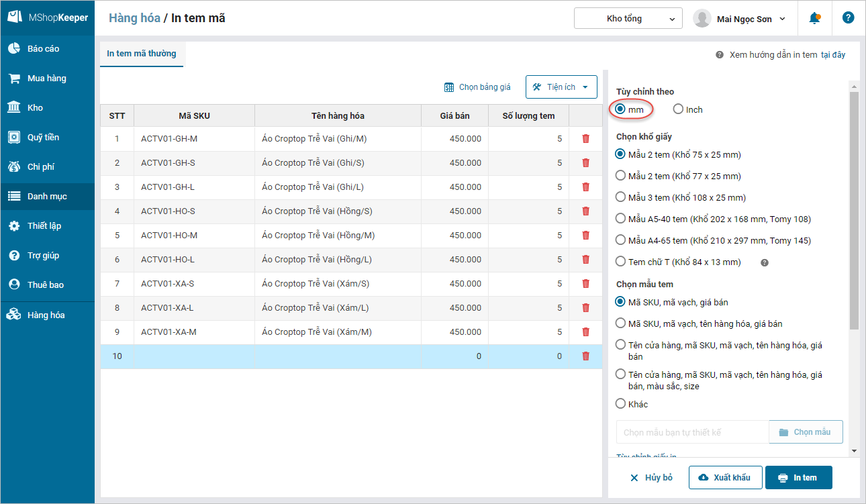Expand the Tiện ích dropdown
Screen dimensions: 866x504
561,87
